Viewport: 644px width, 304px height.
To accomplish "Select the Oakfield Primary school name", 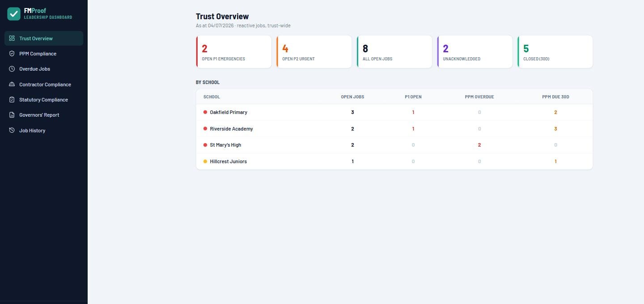I will pos(229,112).
